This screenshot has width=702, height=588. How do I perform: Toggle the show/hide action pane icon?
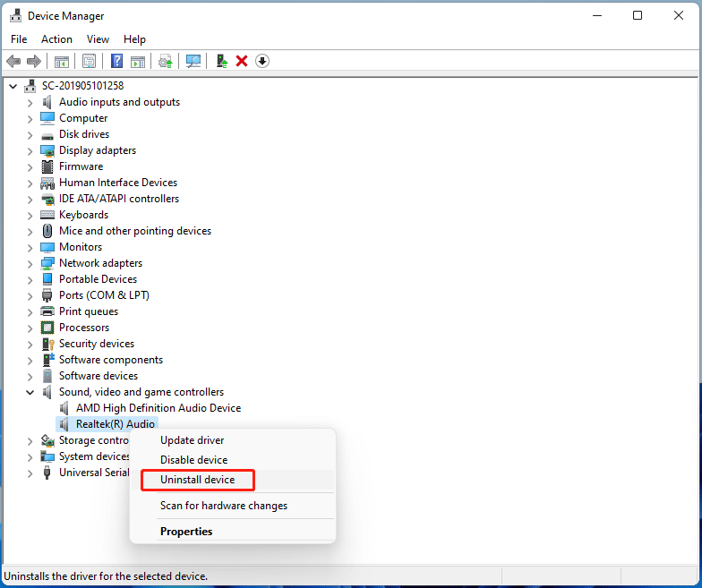[138, 61]
